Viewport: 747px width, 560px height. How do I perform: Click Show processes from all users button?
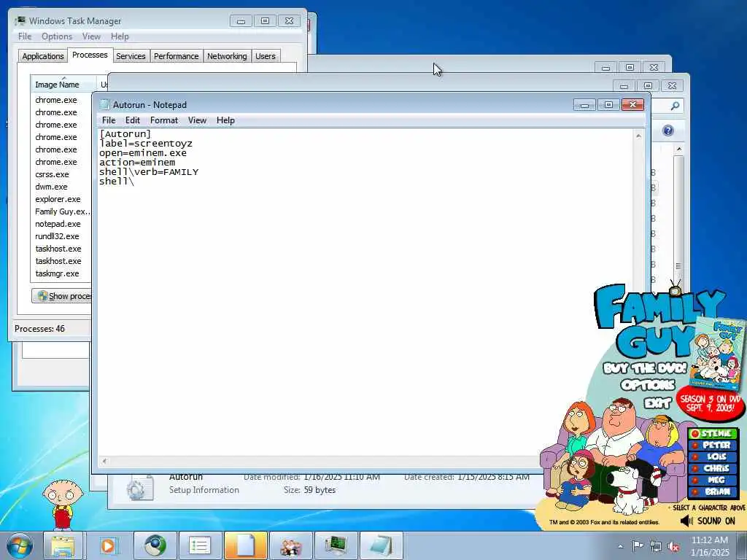[x=62, y=296]
